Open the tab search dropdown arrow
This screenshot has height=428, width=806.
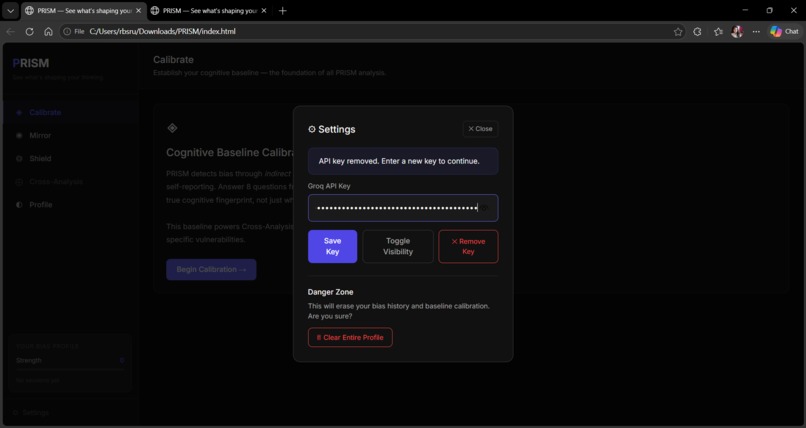(10, 11)
